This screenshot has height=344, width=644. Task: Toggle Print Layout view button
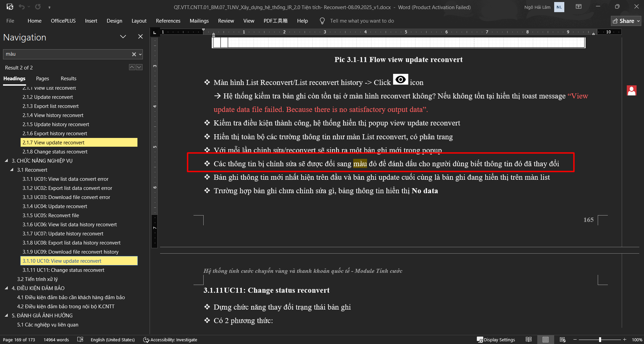point(545,340)
